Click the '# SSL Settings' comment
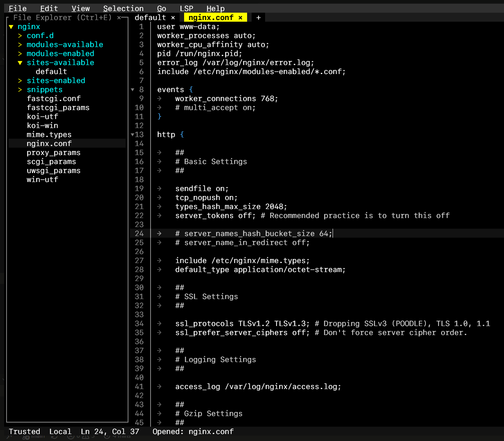 tap(207, 297)
